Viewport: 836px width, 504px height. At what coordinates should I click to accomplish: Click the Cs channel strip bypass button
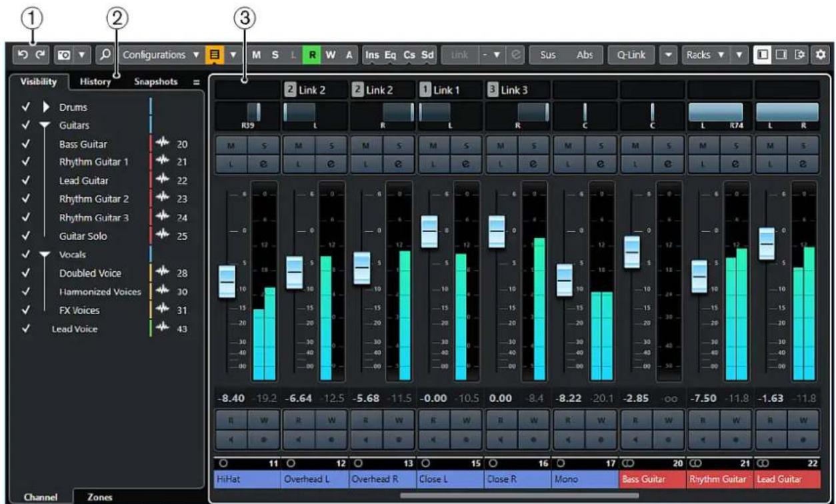pyautogui.click(x=407, y=54)
